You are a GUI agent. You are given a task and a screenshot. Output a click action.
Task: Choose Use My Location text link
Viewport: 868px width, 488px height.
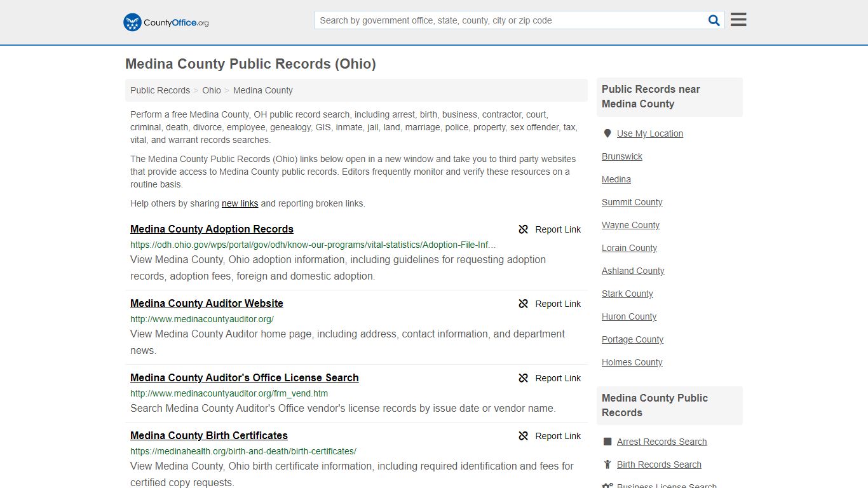coord(650,133)
